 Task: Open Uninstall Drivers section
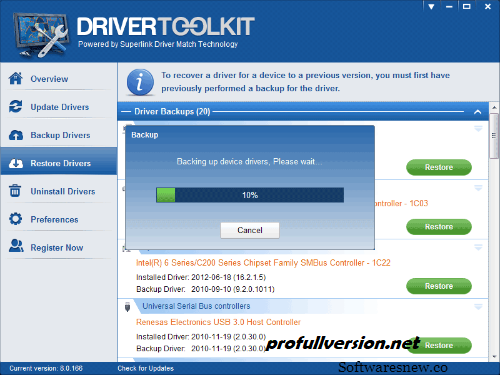(x=63, y=191)
